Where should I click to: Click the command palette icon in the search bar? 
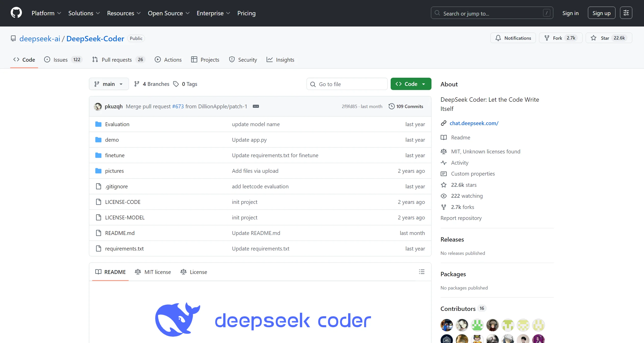546,12
